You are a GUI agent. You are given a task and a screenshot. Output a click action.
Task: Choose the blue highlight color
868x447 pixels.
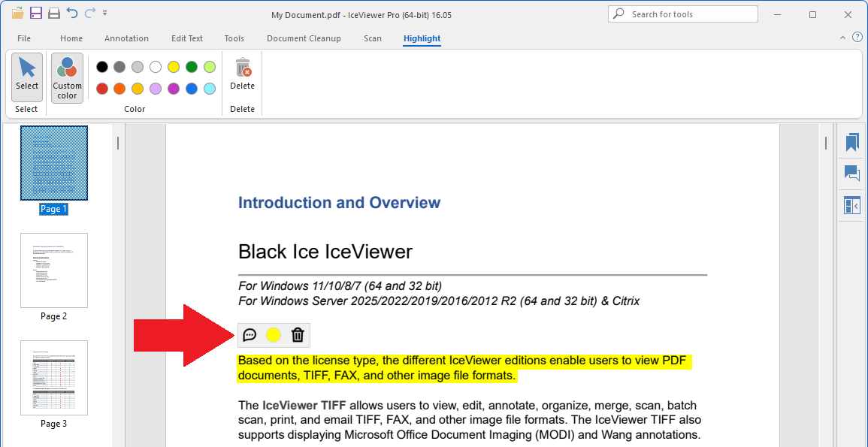pyautogui.click(x=192, y=89)
